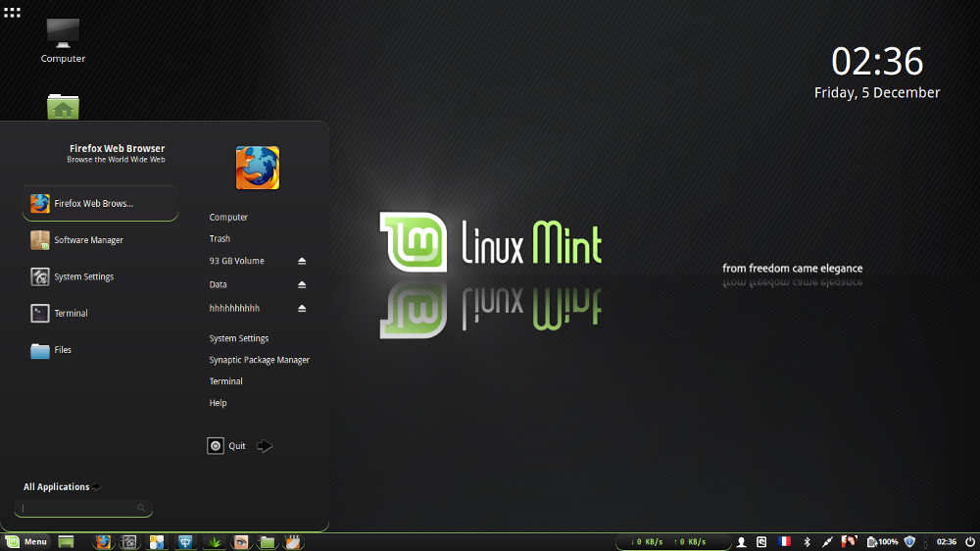980x551 pixels.
Task: Click the woman avatar tray icon
Action: click(x=849, y=541)
